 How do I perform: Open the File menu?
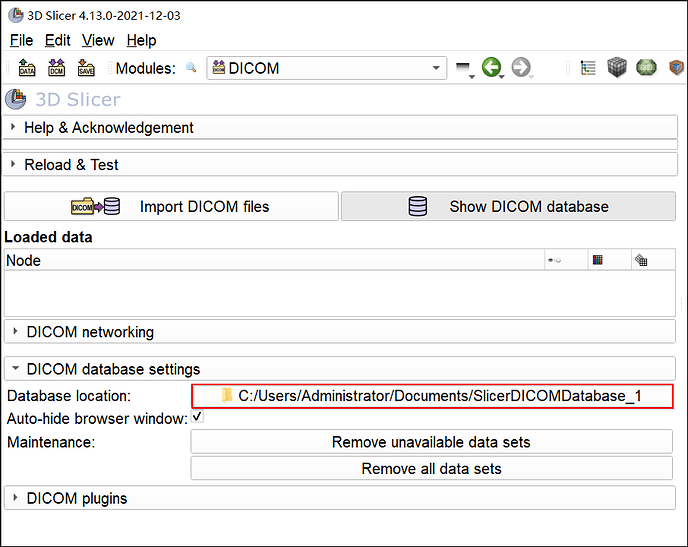(x=21, y=40)
